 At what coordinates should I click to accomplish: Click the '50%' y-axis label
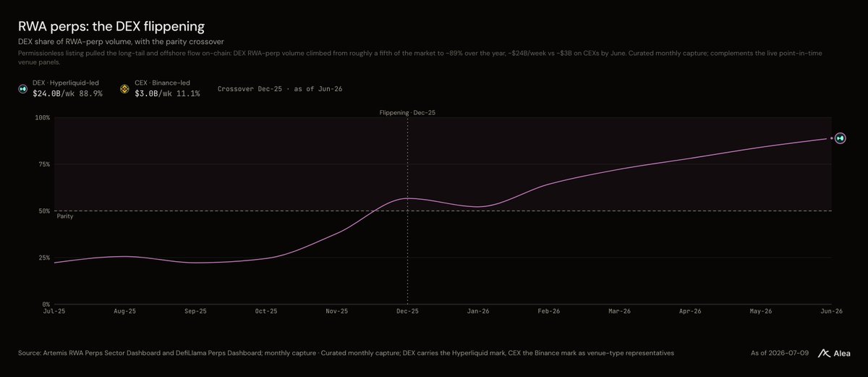click(44, 211)
